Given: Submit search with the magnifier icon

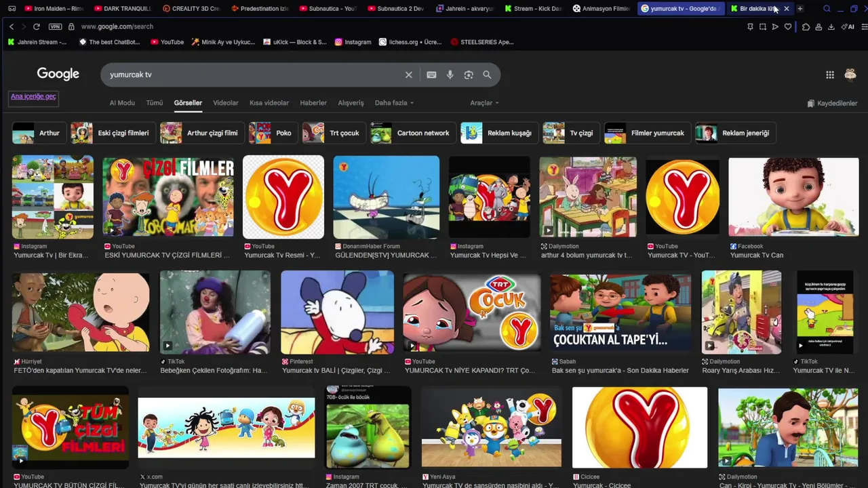Looking at the screenshot, I should pos(487,75).
